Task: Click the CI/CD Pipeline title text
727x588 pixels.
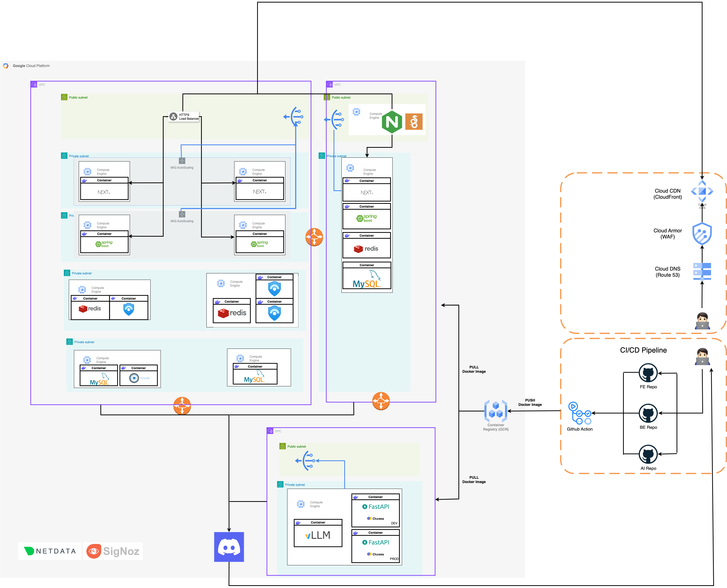Action: click(x=643, y=350)
